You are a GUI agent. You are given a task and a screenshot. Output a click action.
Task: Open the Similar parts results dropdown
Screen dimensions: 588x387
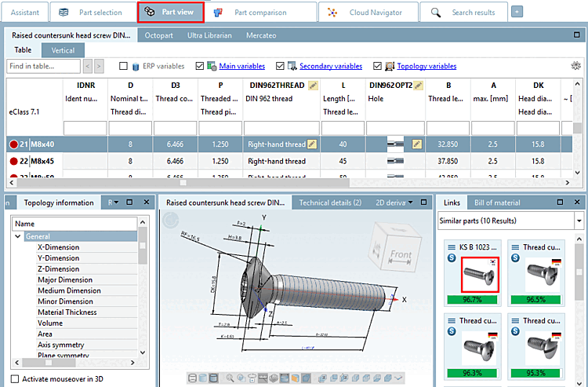[x=579, y=221]
